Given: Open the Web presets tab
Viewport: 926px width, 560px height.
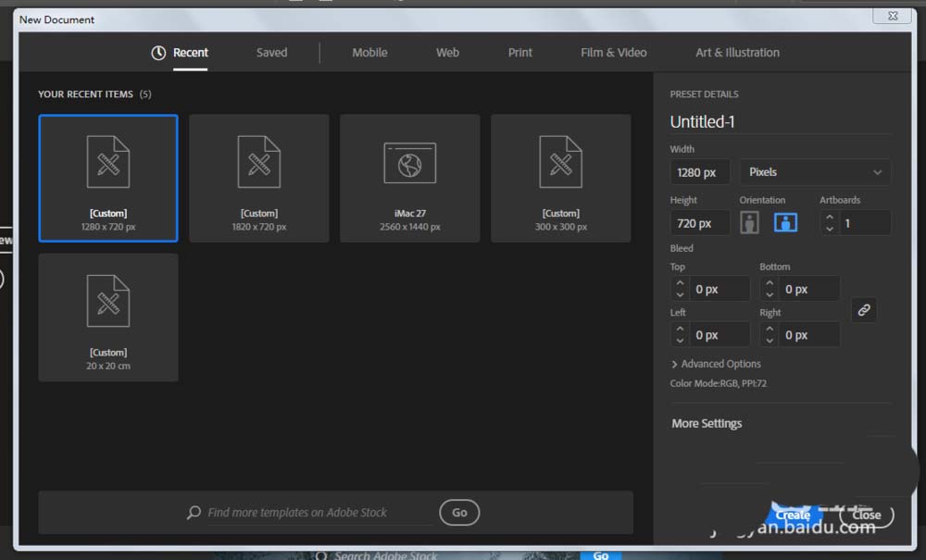Looking at the screenshot, I should (x=447, y=53).
